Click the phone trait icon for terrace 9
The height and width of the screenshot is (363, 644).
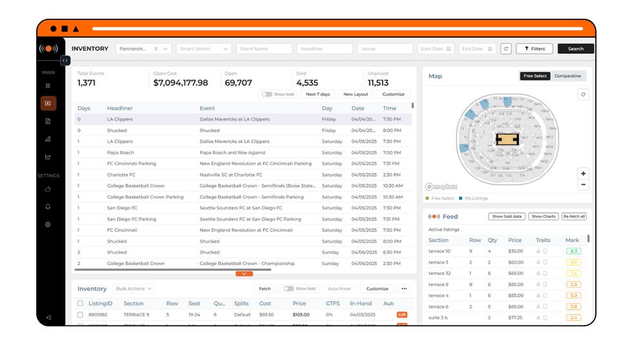tap(545, 284)
